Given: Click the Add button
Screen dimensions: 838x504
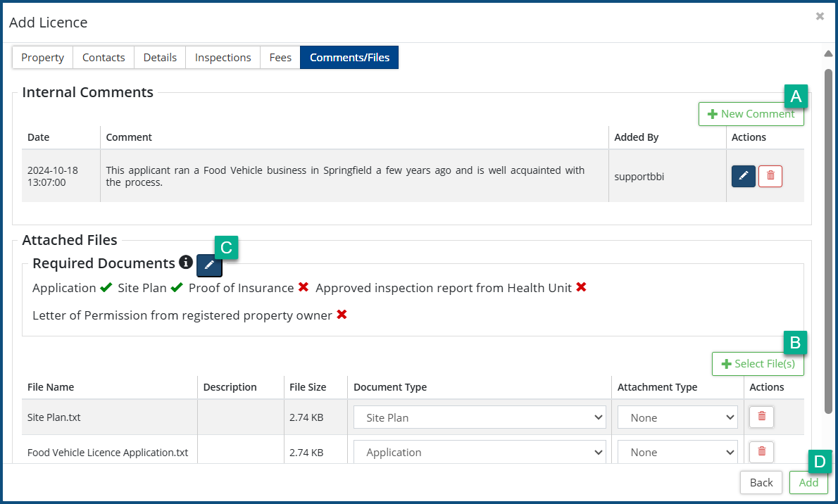Looking at the screenshot, I should 808,483.
